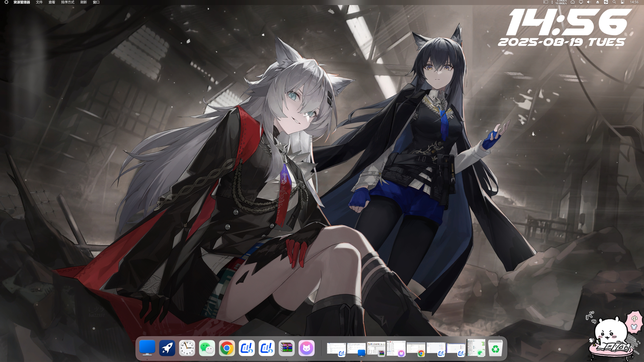The height and width of the screenshot is (362, 644).
Task: Click the large 14:56 desktop clock widget
Action: [x=569, y=22]
